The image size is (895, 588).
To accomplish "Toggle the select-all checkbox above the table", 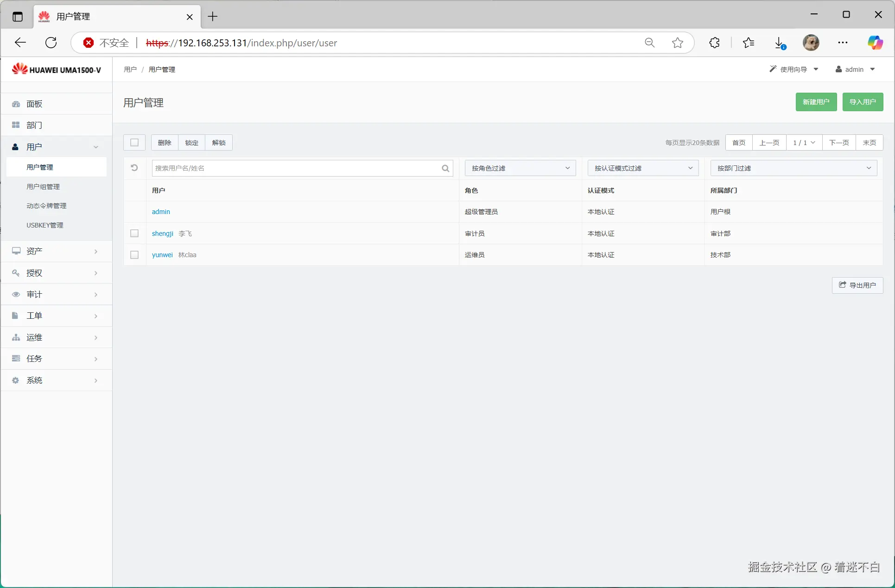I will 134,143.
